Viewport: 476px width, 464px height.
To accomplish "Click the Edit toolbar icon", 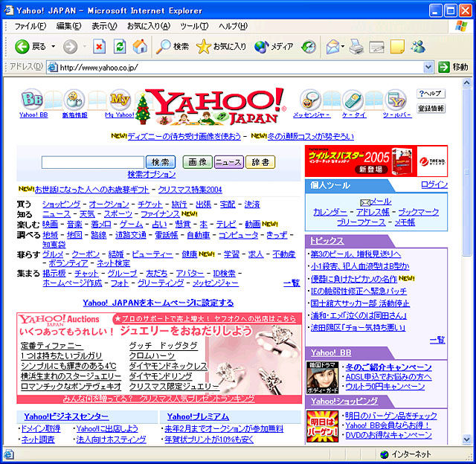I will [x=376, y=47].
